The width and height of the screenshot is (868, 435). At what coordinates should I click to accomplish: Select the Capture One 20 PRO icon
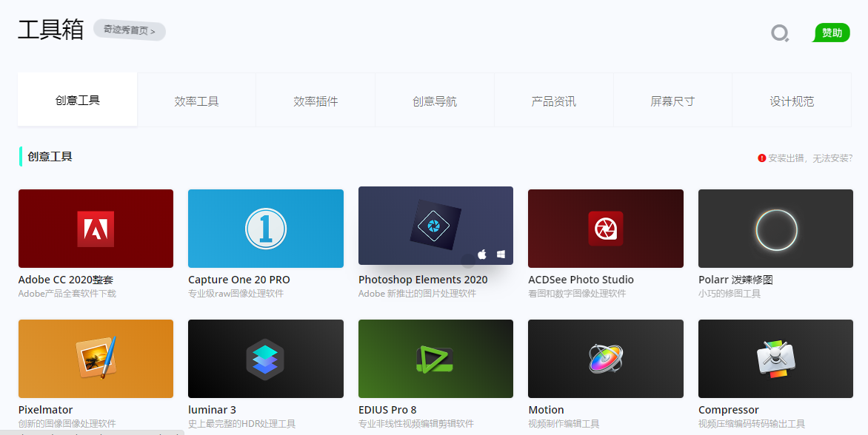(x=266, y=229)
